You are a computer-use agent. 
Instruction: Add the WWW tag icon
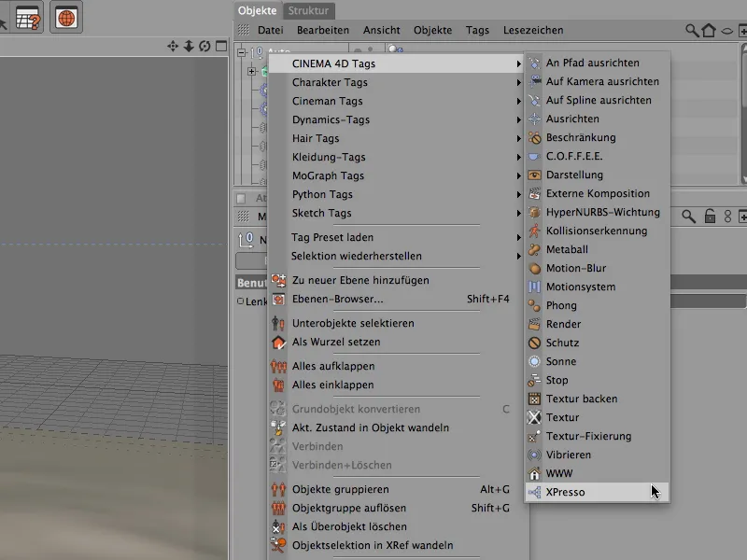click(534, 473)
